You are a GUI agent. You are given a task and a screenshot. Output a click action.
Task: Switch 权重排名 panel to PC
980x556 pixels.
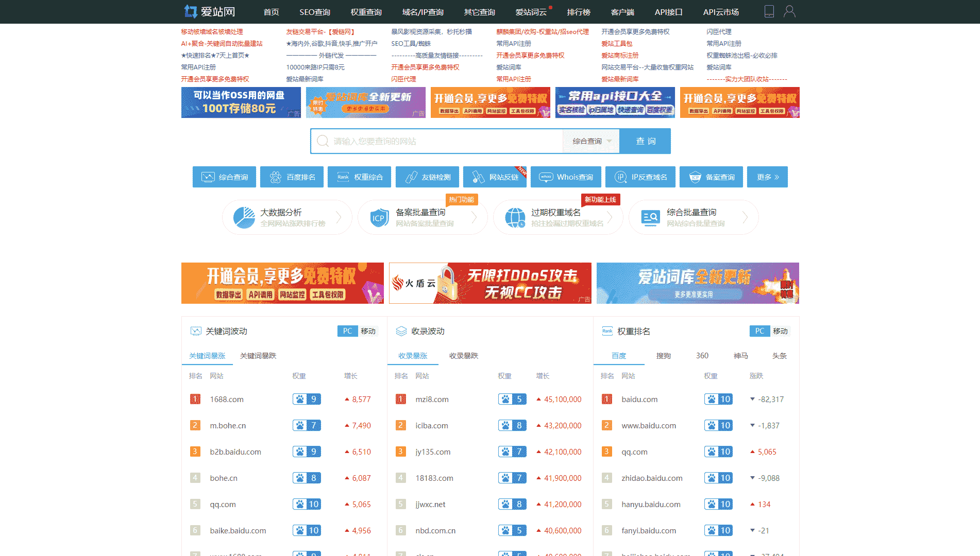[x=759, y=331]
